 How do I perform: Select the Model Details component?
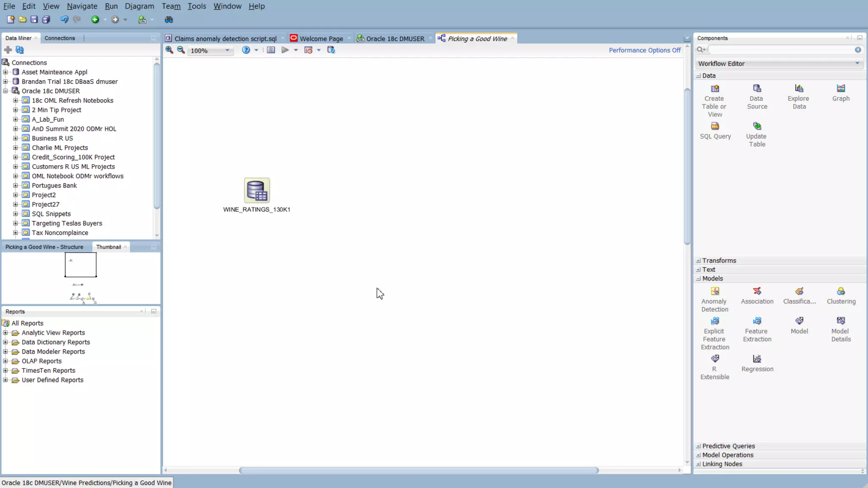point(841,330)
